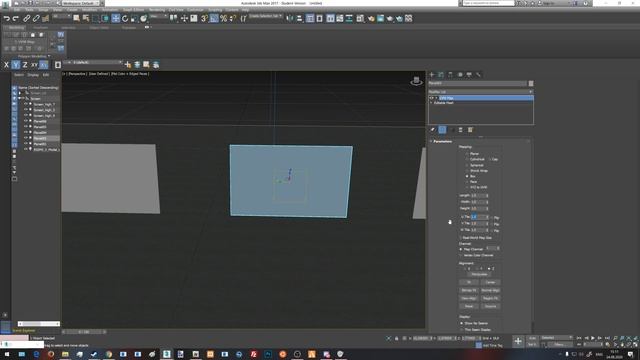
Task: Open the Modifier List dropdown
Action: click(x=481, y=92)
